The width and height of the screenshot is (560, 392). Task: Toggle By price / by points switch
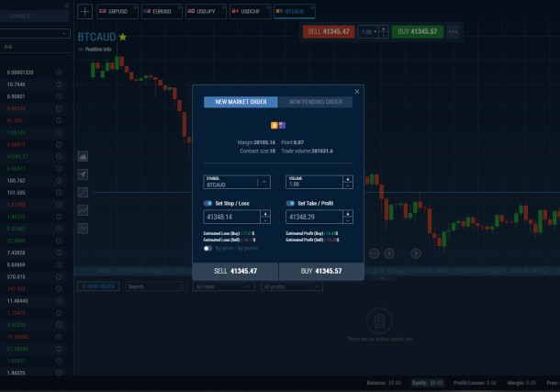(x=208, y=248)
